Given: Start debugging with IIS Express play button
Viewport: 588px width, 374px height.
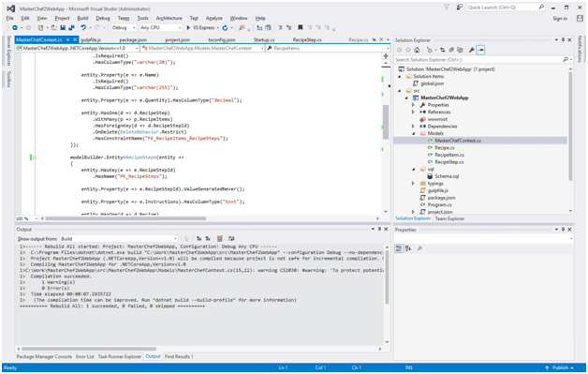Looking at the screenshot, I should click(188, 28).
